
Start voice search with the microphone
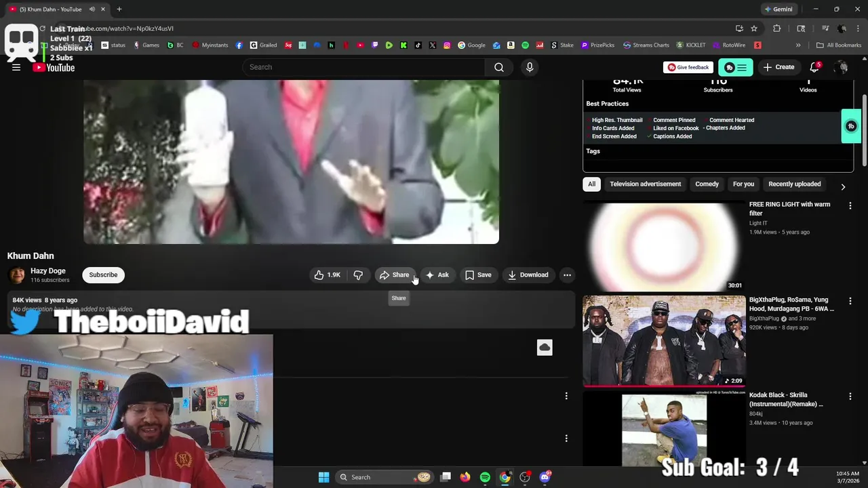530,67
